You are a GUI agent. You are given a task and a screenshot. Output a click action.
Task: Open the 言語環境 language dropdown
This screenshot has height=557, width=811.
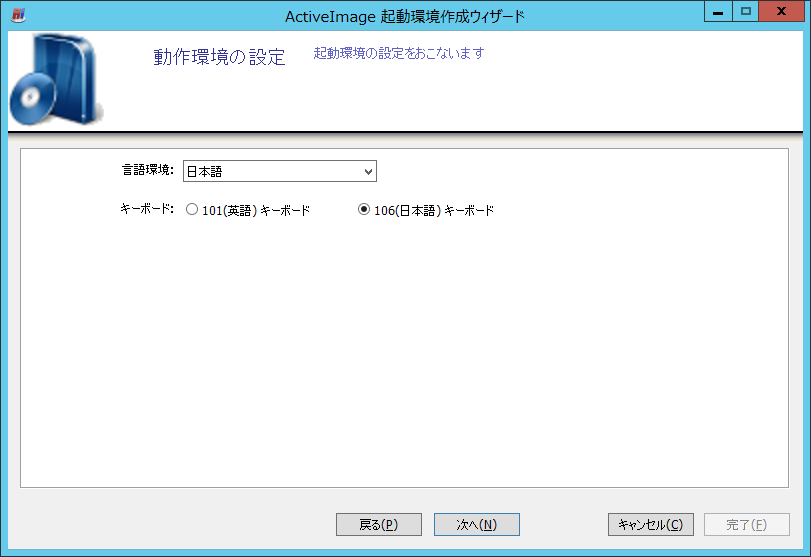pos(280,171)
